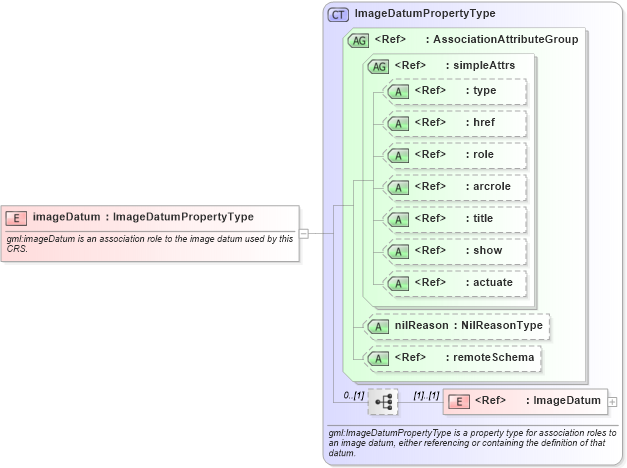Select the ': title' attribute label
The image size is (627, 468).
pyautogui.click(x=479, y=218)
